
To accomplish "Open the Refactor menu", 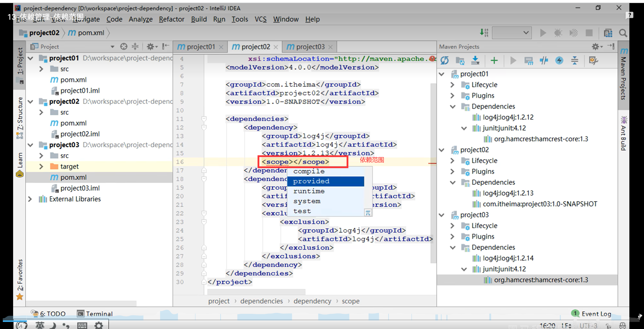I will coord(172,19).
